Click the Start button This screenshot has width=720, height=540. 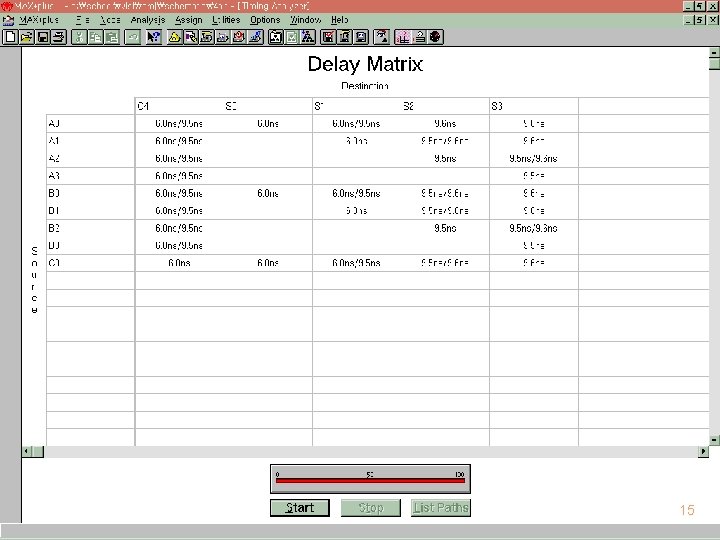[x=300, y=508]
